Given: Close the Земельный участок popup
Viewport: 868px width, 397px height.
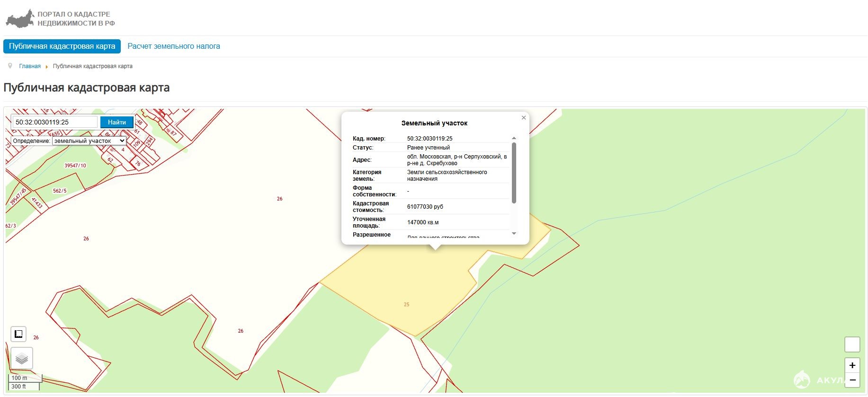Looking at the screenshot, I should [x=524, y=118].
